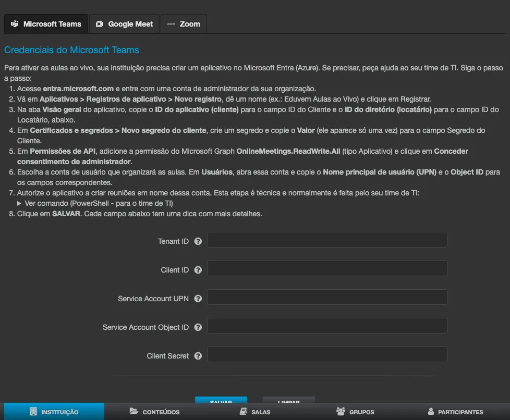Focus the Service Account Object ID field
The height and width of the screenshot is (420, 510).
pos(327,326)
